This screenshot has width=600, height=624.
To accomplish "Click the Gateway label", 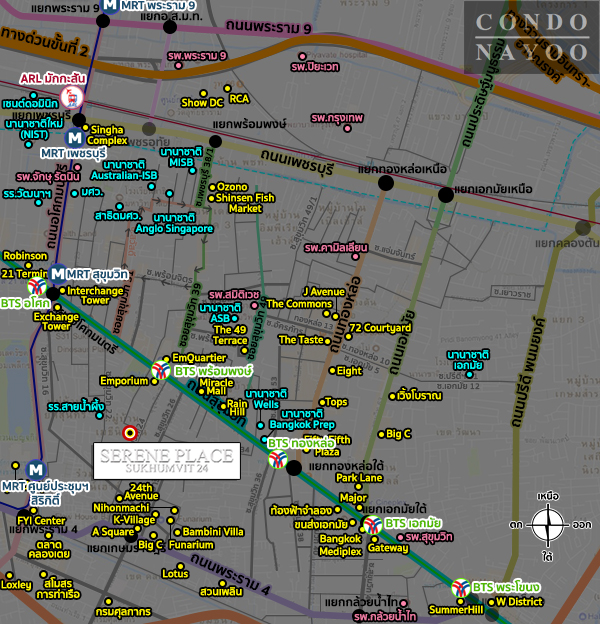I will (388, 548).
